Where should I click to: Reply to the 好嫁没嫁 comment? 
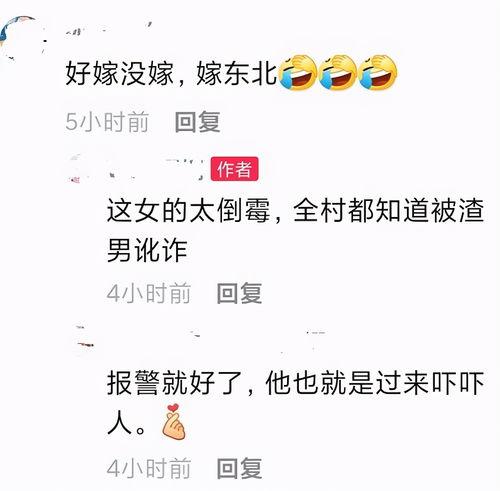pos(197,122)
